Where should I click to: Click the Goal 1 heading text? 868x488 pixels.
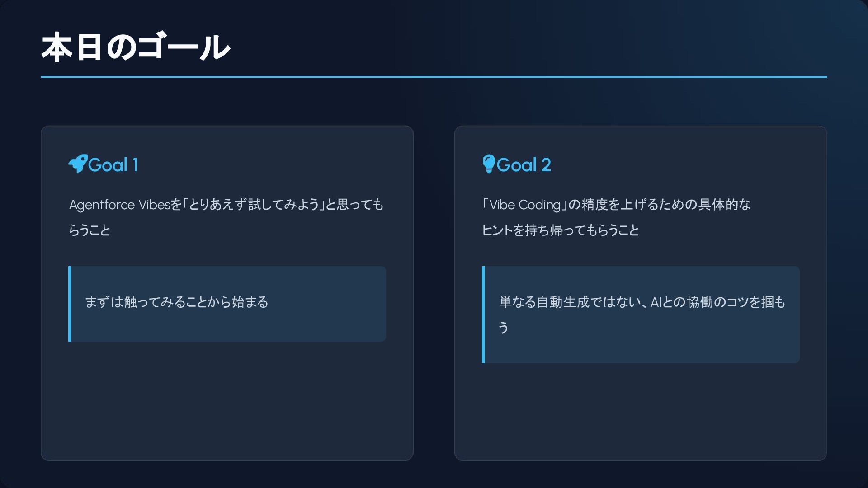click(113, 165)
